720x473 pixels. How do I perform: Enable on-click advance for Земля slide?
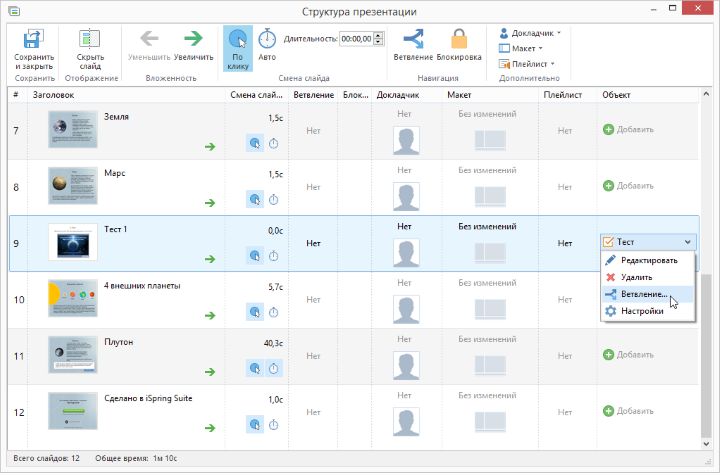255,143
